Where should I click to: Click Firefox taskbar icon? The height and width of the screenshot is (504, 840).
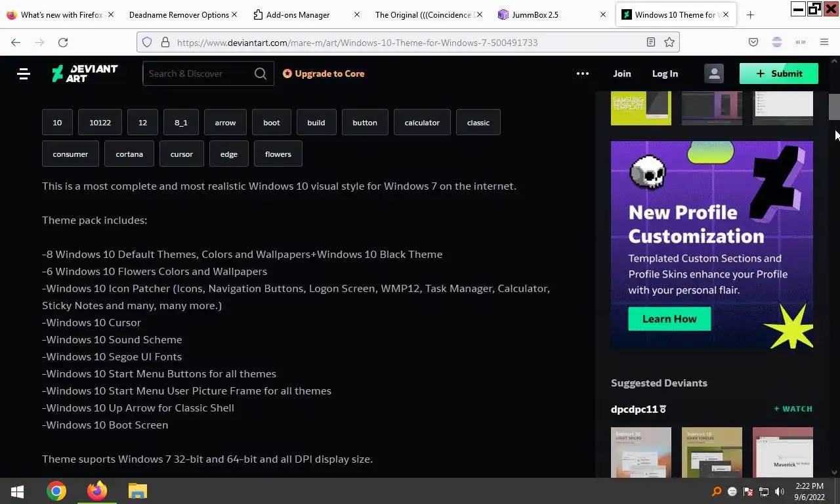point(97,491)
